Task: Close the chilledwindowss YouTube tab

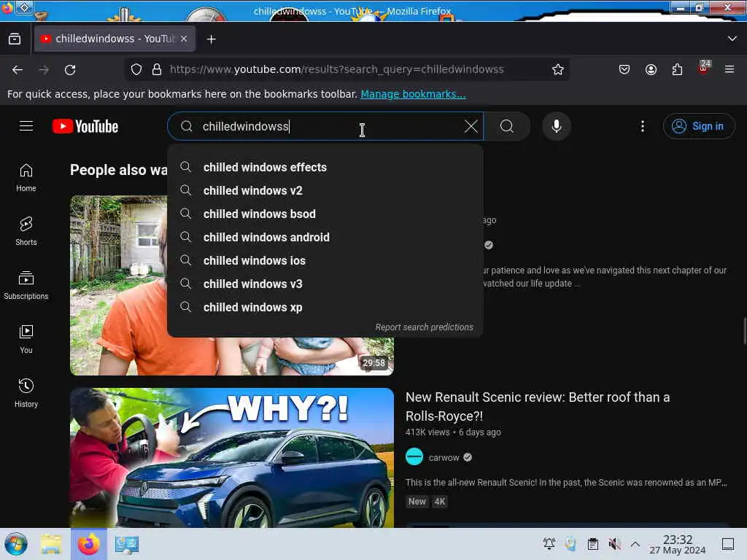Action: tap(184, 39)
